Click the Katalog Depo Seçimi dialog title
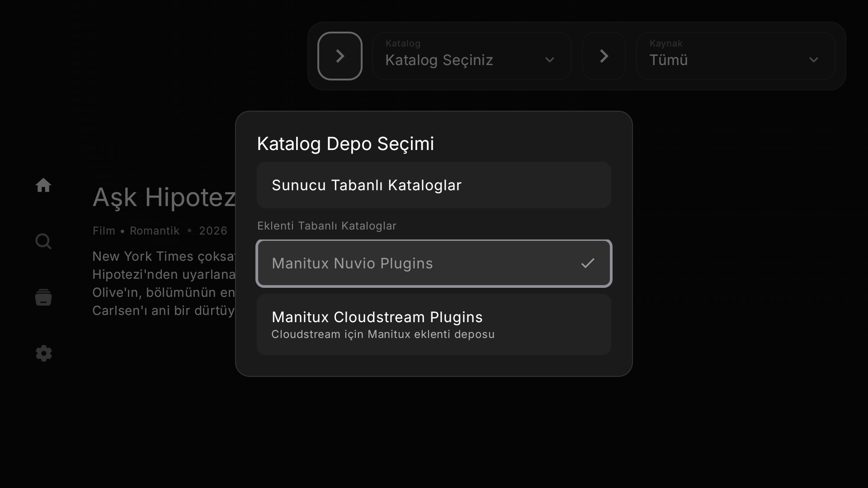Viewport: 868px width, 488px height. pyautogui.click(x=345, y=144)
